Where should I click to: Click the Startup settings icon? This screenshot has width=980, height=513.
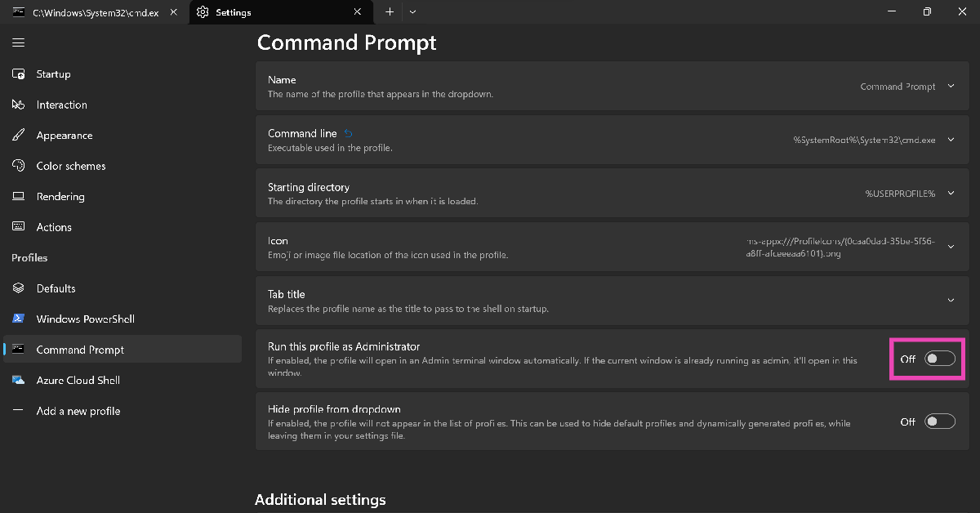19,74
